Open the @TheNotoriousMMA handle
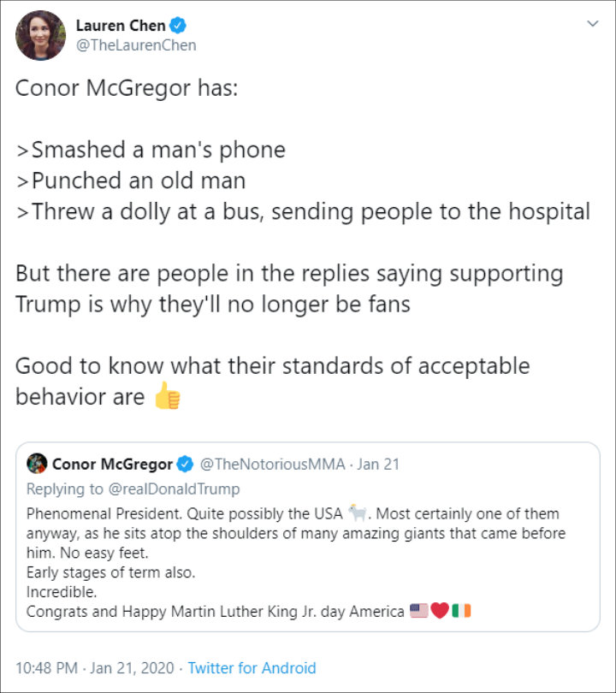The image size is (616, 693). point(272,464)
